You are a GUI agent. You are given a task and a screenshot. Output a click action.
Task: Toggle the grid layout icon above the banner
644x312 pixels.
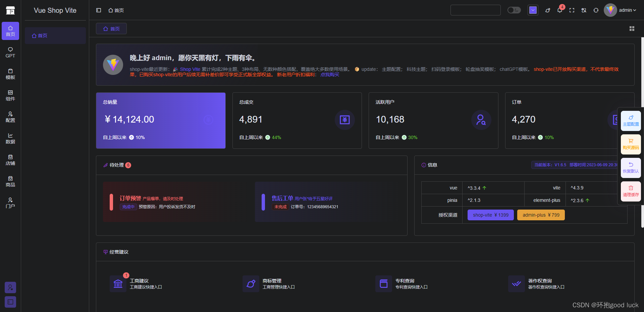coord(632,29)
